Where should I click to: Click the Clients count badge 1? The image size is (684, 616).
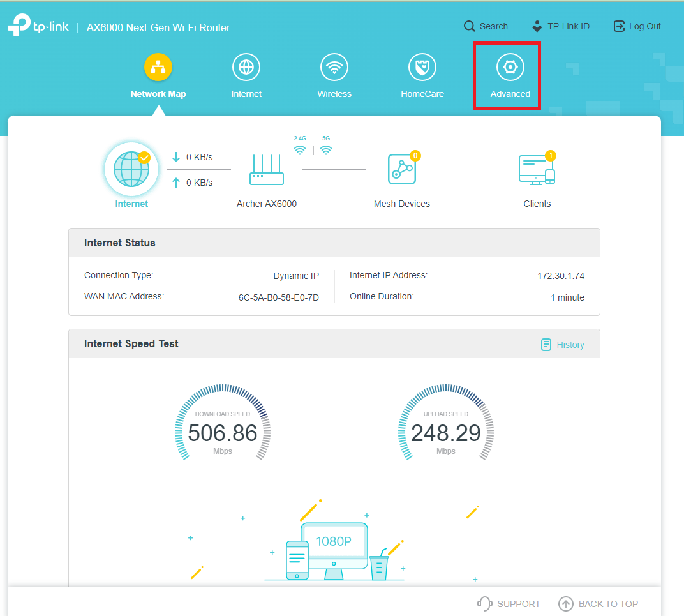(x=551, y=155)
